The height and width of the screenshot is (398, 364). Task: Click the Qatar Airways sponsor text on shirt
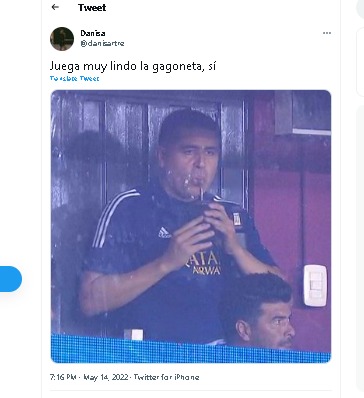click(x=203, y=263)
